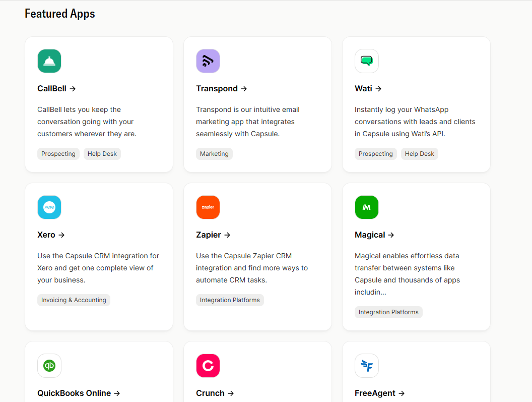Click Zapier automate CRM tasks description

tap(252, 268)
